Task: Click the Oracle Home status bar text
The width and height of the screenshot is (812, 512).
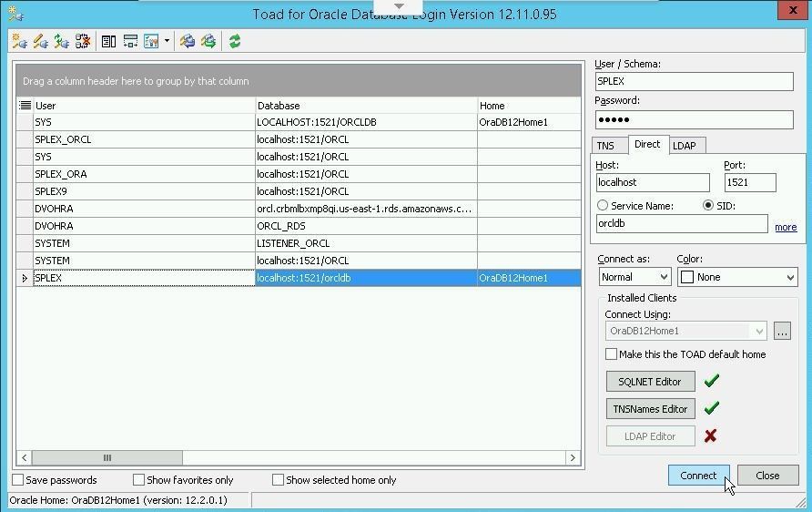Action: point(118,500)
